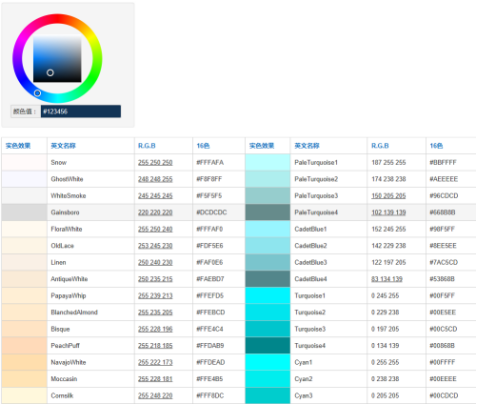Image resolution: width=477 pixels, height=404 pixels.
Task: Click the Linen color swatch
Action: pos(24,262)
